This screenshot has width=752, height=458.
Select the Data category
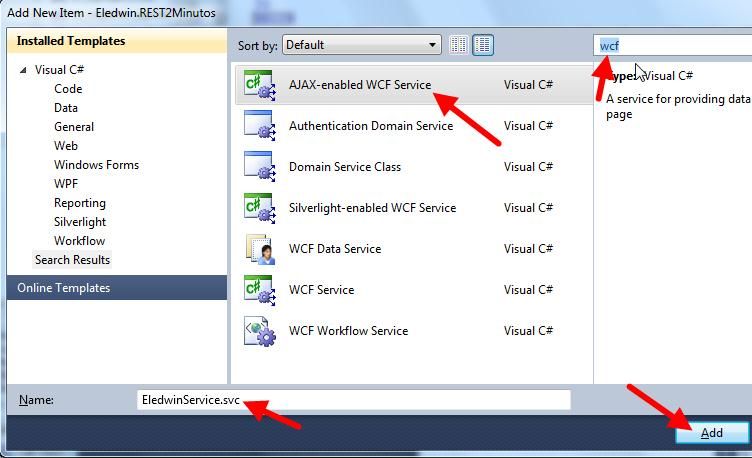tap(66, 108)
